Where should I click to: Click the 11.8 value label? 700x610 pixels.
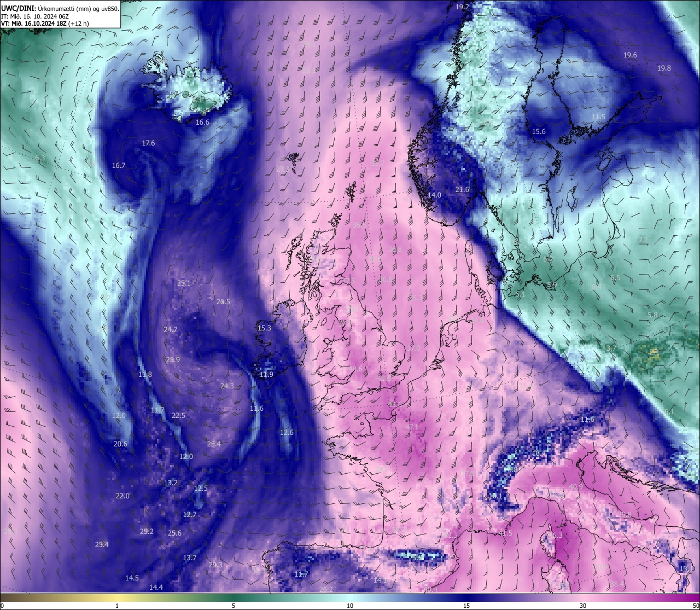145,375
